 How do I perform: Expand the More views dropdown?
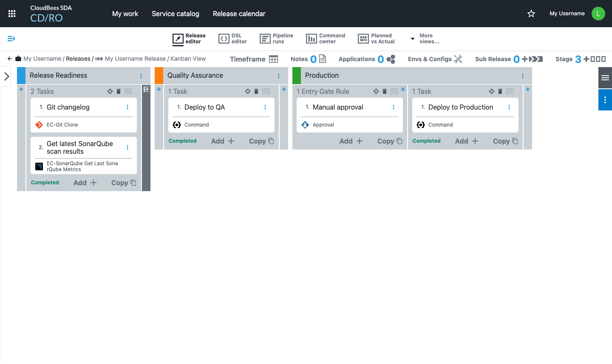tap(425, 39)
